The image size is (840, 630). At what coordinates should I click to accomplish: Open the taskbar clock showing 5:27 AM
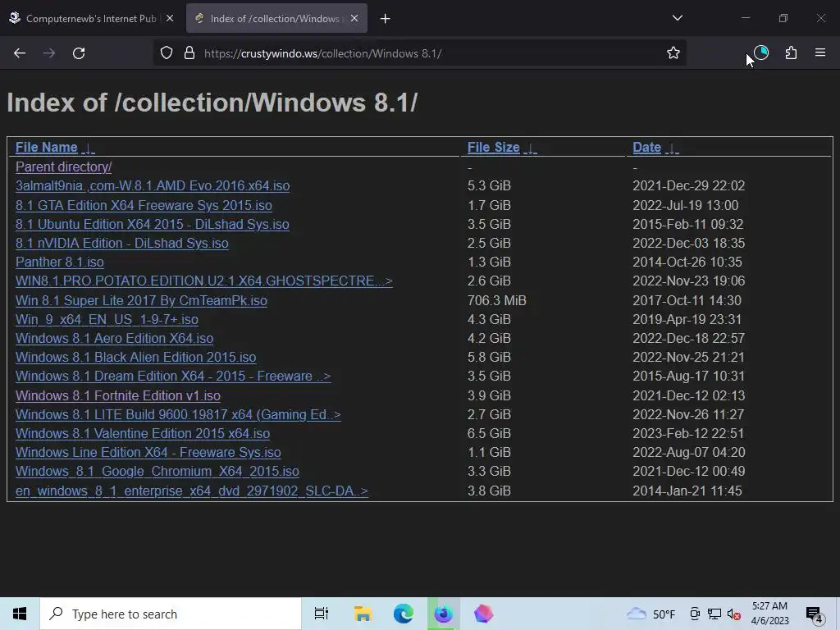769,614
